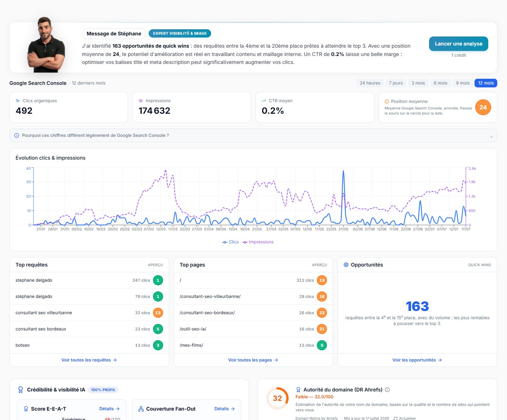
Task: Click the /mes-films/ page row
Action: (x=253, y=345)
